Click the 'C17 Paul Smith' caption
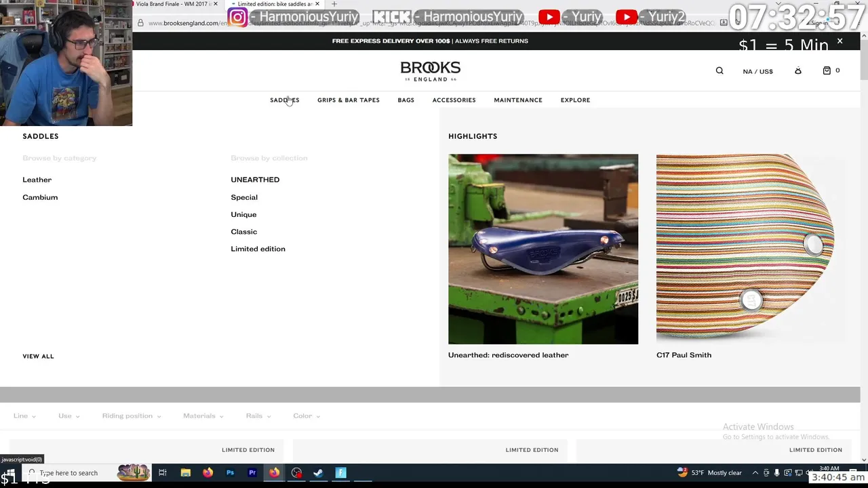The height and width of the screenshot is (488, 868). click(684, 355)
